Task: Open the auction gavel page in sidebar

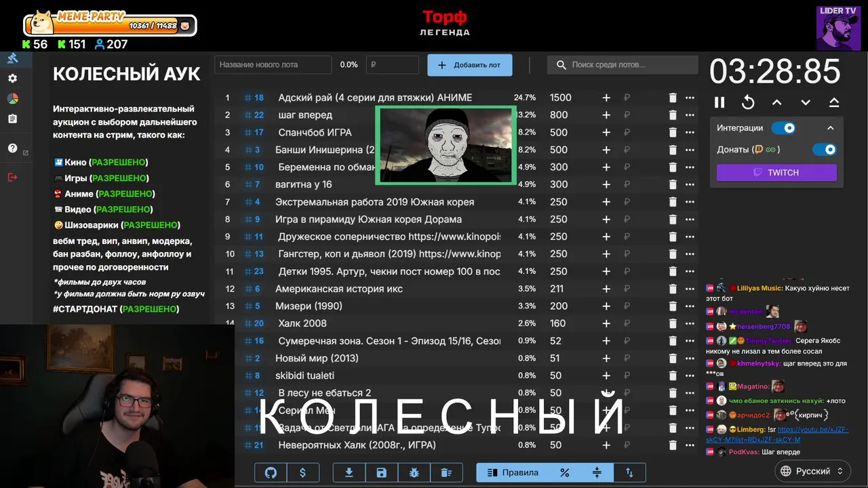Action: [12, 58]
